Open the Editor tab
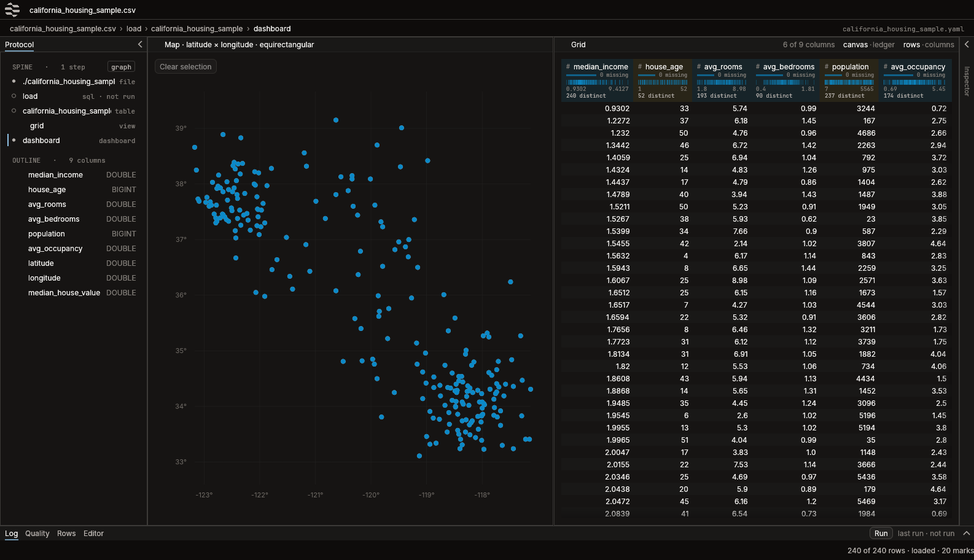 (93, 534)
